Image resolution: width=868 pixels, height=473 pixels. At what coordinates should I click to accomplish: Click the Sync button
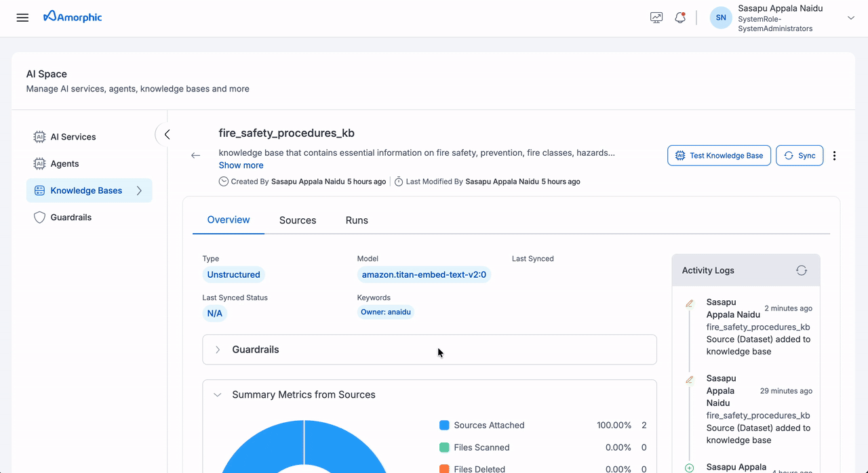(x=800, y=155)
